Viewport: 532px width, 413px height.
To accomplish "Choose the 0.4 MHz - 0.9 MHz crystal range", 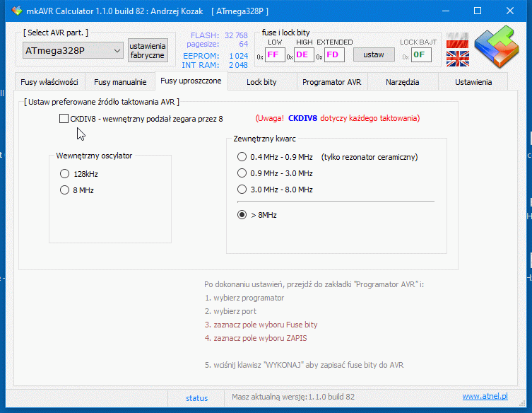I will 242,157.
